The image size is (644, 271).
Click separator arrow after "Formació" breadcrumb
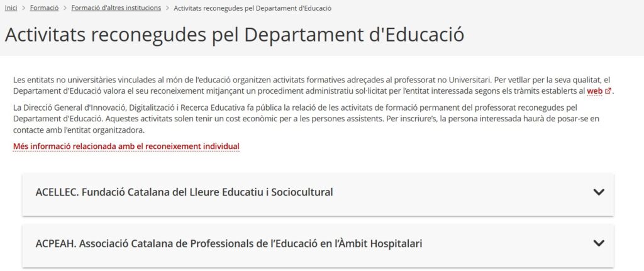coord(65,8)
